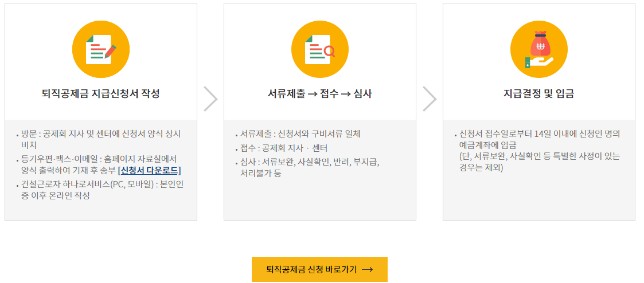Click the 서류제출 : 신청서와 구비서류 일체 line
The image size is (644, 283).
coord(300,134)
